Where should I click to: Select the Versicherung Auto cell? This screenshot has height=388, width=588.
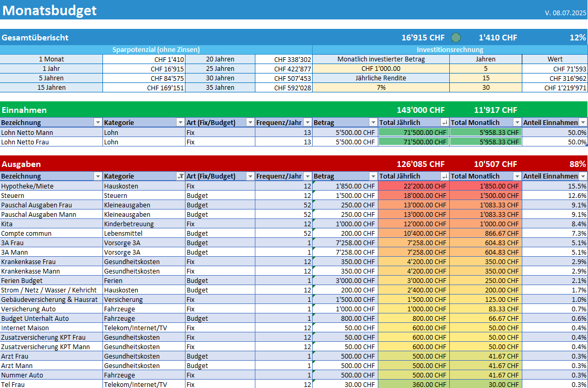(51, 309)
